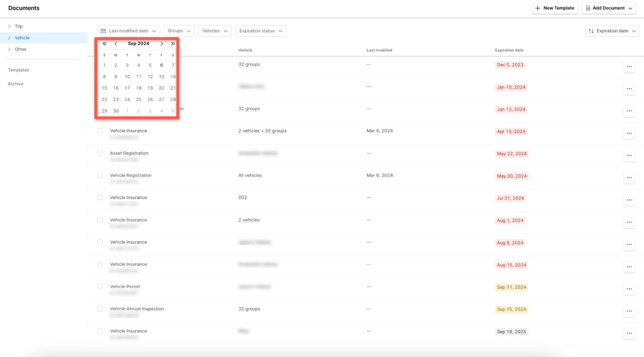Change the Expiration date sort order
The width and height of the screenshot is (644, 357).
point(612,31)
